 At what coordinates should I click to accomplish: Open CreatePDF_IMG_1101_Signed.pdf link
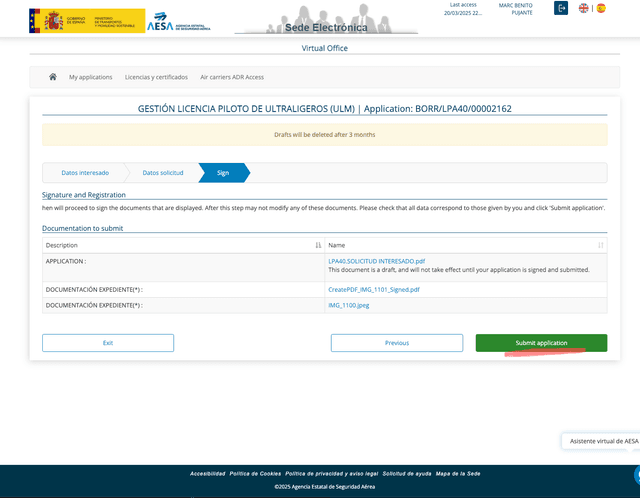coord(374,289)
